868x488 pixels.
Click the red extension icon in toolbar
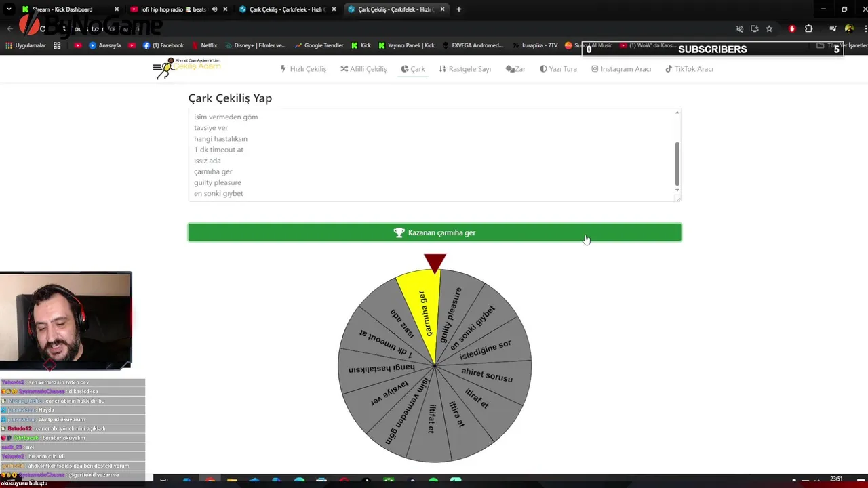[x=791, y=28]
